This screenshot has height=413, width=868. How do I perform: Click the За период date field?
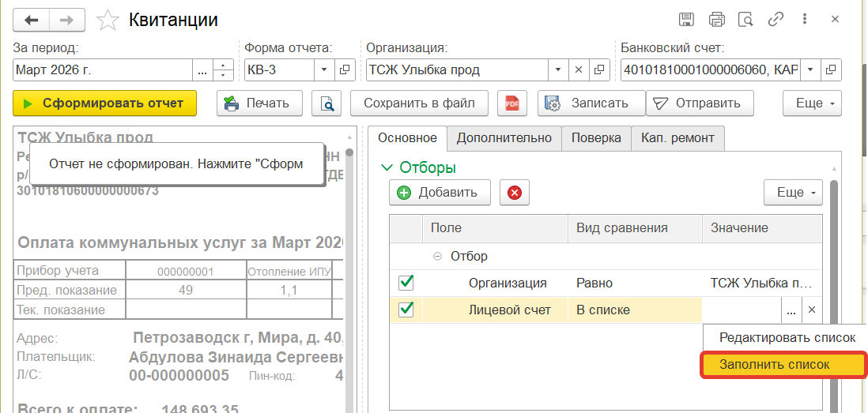[x=103, y=69]
